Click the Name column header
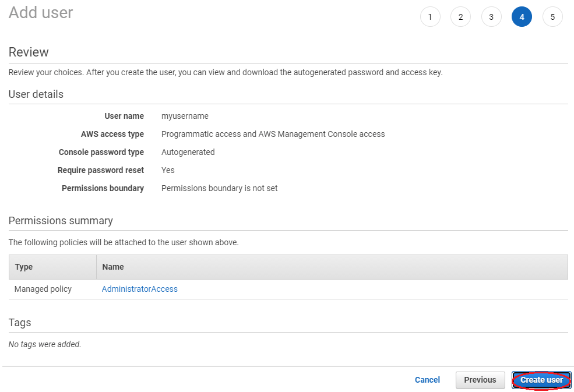The image size is (574, 392). pyautogui.click(x=113, y=267)
